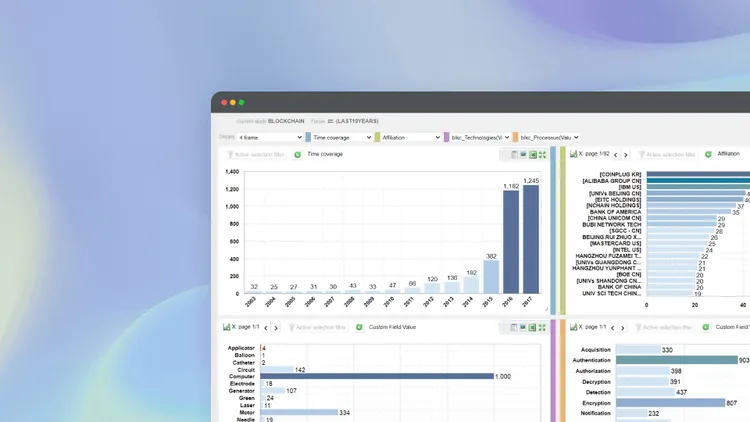Viewport: 750px width, 422px height.
Task: Click Active selection filter in Acquisition/Authentication bar panel
Action: [x=663, y=327]
